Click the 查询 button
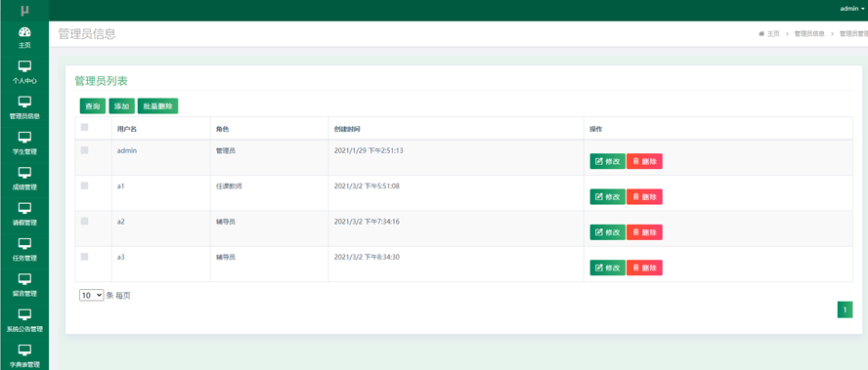 (x=93, y=106)
